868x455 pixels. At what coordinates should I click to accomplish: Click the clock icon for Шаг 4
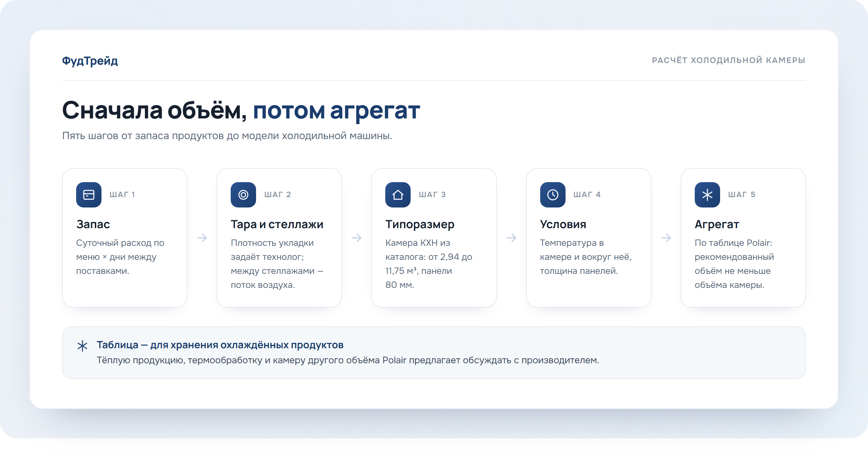[553, 195]
